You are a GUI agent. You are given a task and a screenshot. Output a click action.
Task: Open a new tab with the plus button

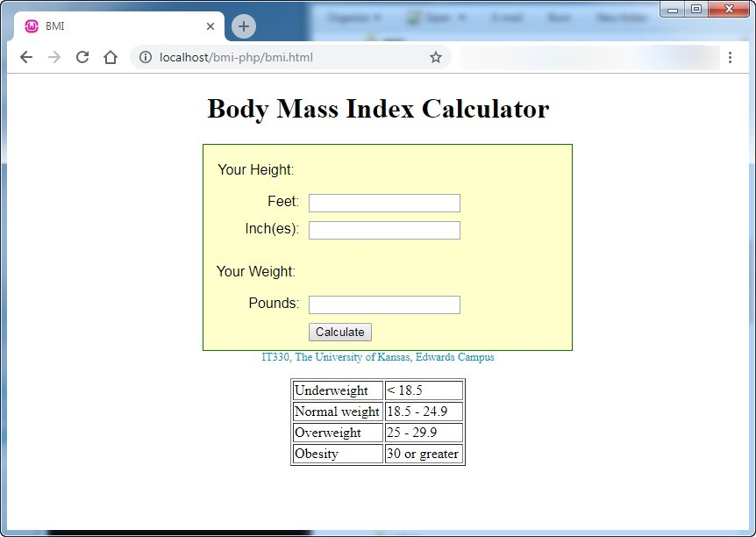tap(243, 26)
